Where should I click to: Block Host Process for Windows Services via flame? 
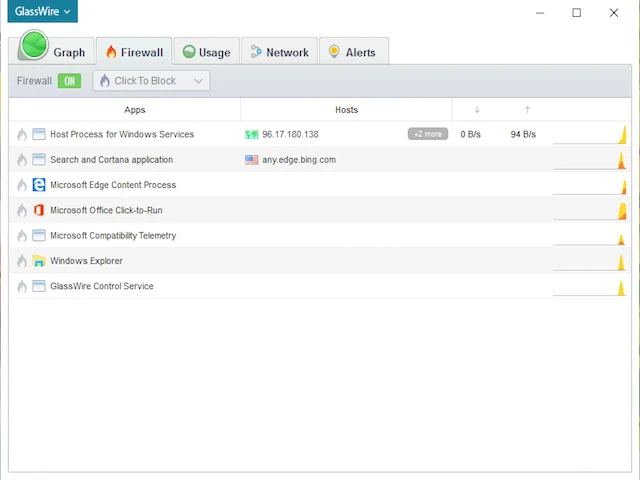click(22, 134)
